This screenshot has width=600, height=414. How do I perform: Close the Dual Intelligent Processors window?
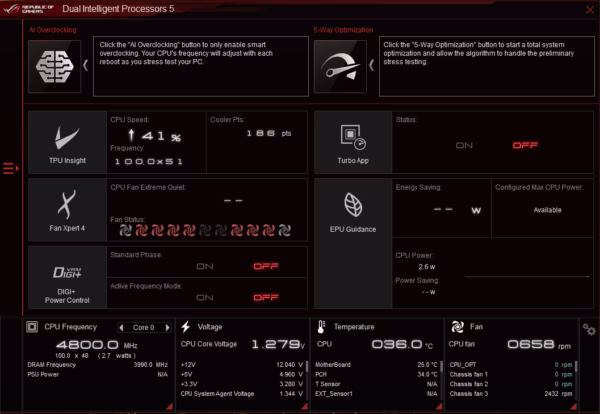point(590,10)
